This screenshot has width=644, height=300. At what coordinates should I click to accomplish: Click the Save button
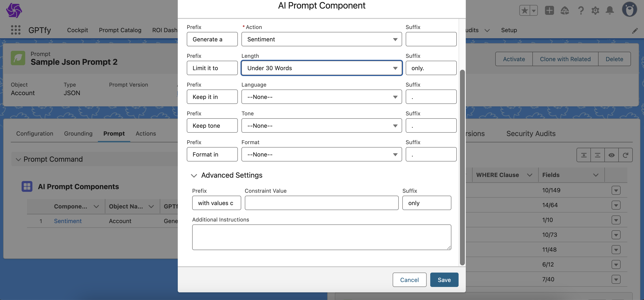(444, 280)
